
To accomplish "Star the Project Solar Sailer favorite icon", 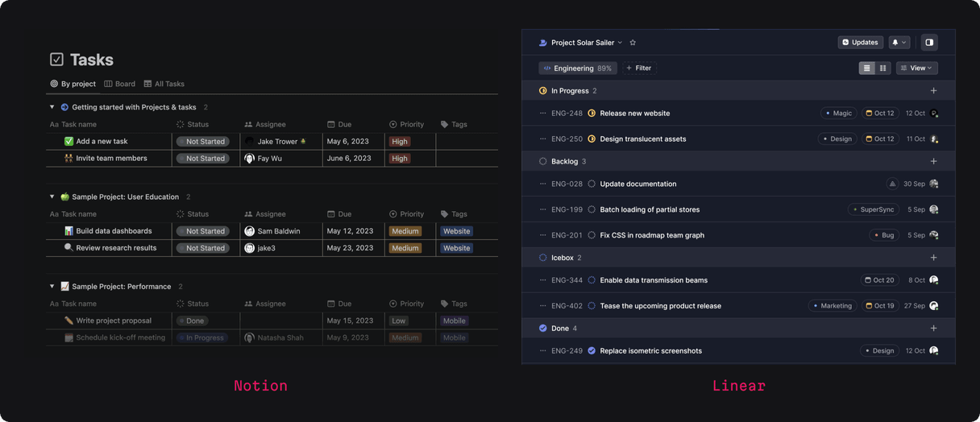I will pyautogui.click(x=633, y=43).
